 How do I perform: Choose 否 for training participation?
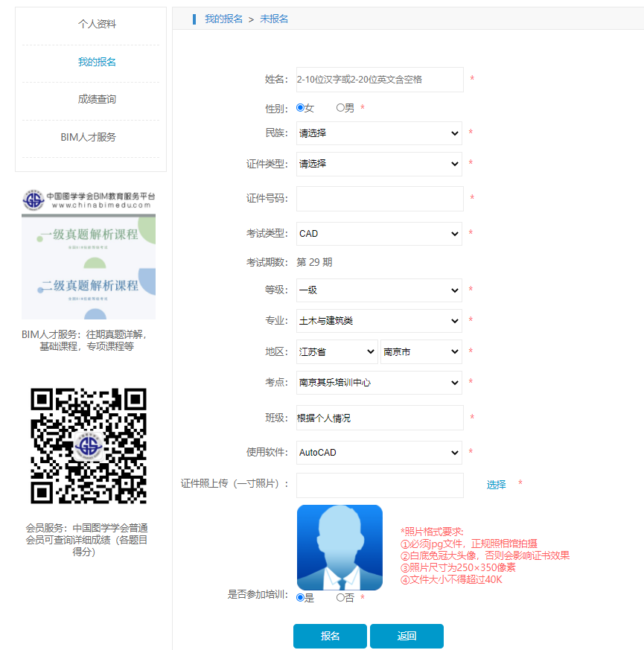click(x=341, y=597)
